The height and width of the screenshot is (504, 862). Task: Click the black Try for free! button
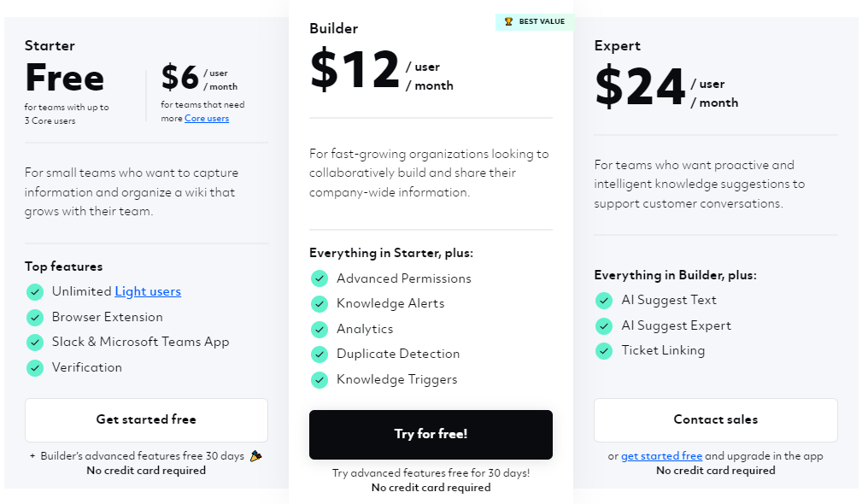tap(431, 434)
